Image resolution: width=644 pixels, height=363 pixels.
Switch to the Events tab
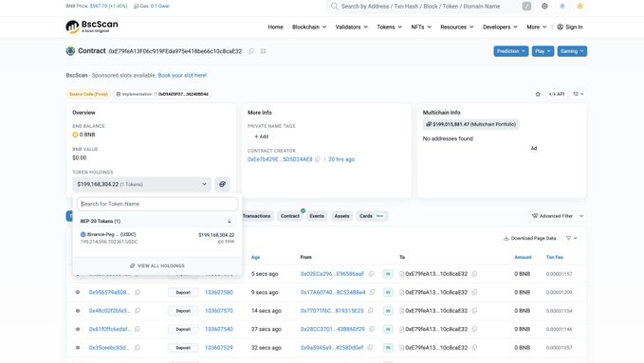[317, 216]
